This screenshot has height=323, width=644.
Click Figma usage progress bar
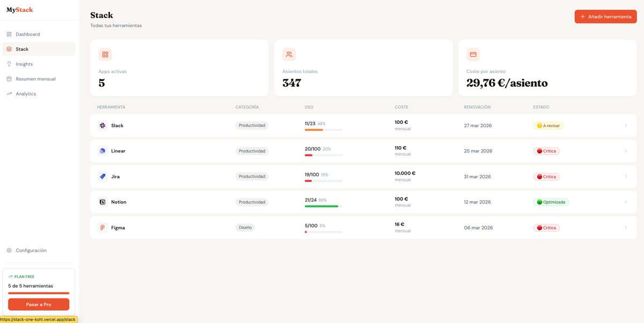(x=324, y=232)
